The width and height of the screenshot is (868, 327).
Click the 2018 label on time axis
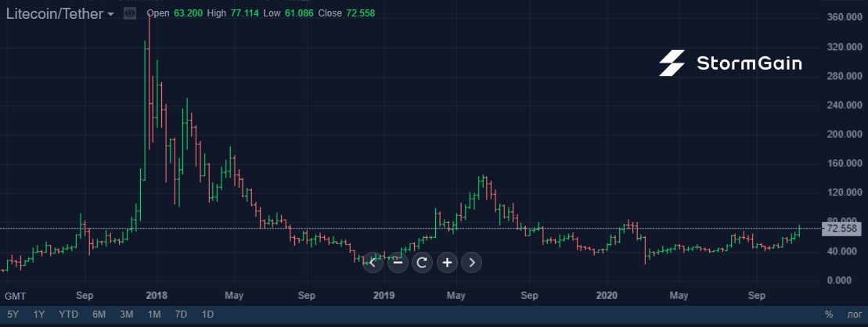point(157,296)
